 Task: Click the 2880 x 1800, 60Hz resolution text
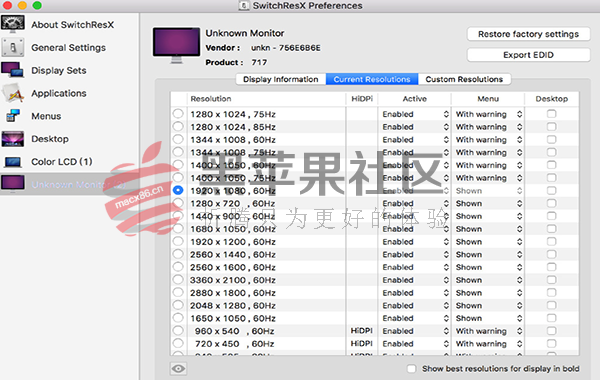click(233, 293)
